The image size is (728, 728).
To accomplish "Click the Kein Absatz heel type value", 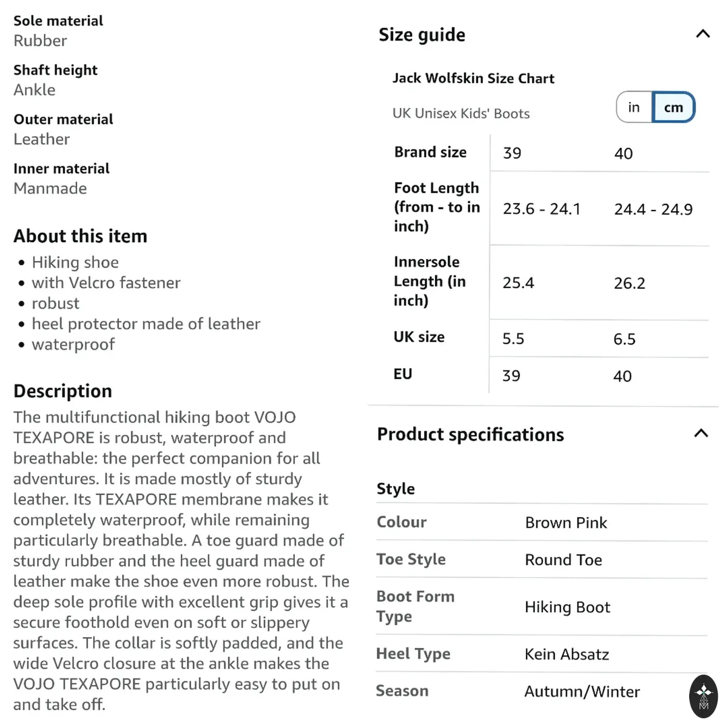I will point(567,654).
